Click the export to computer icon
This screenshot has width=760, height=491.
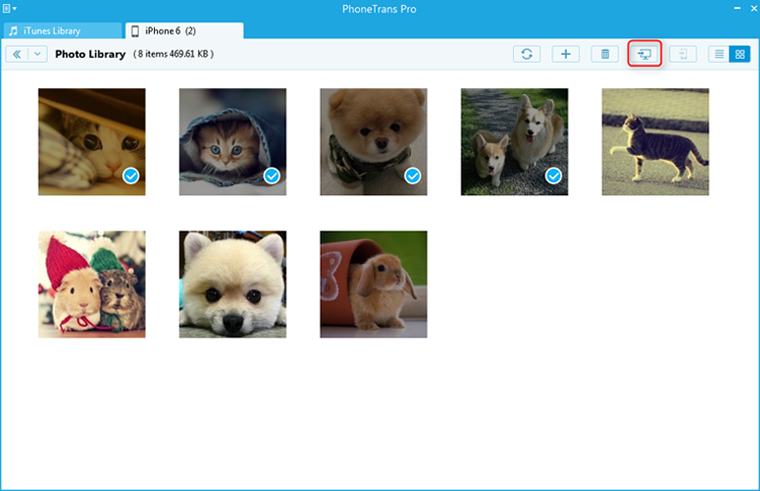644,54
